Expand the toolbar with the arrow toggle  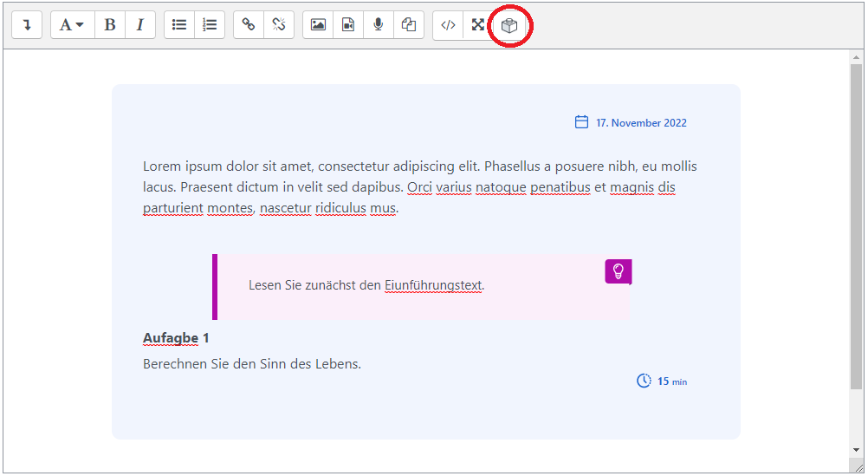(x=27, y=25)
